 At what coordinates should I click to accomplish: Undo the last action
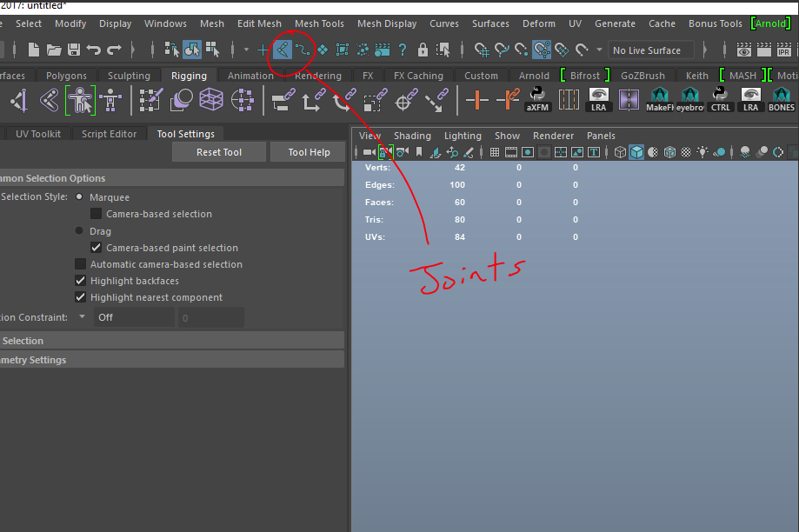[93, 50]
